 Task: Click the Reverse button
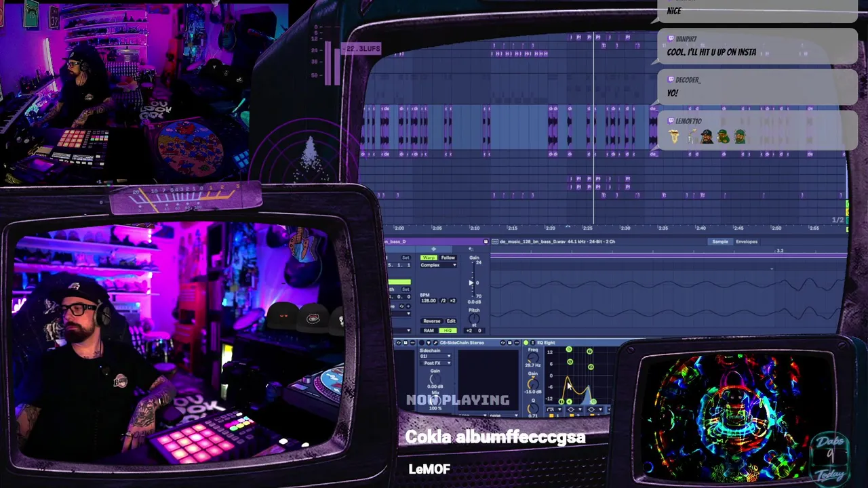(431, 321)
